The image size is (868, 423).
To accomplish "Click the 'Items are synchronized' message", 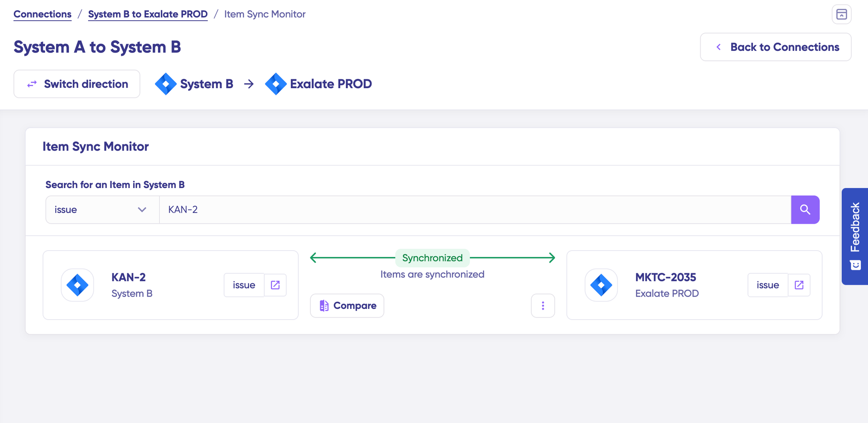I will [432, 274].
